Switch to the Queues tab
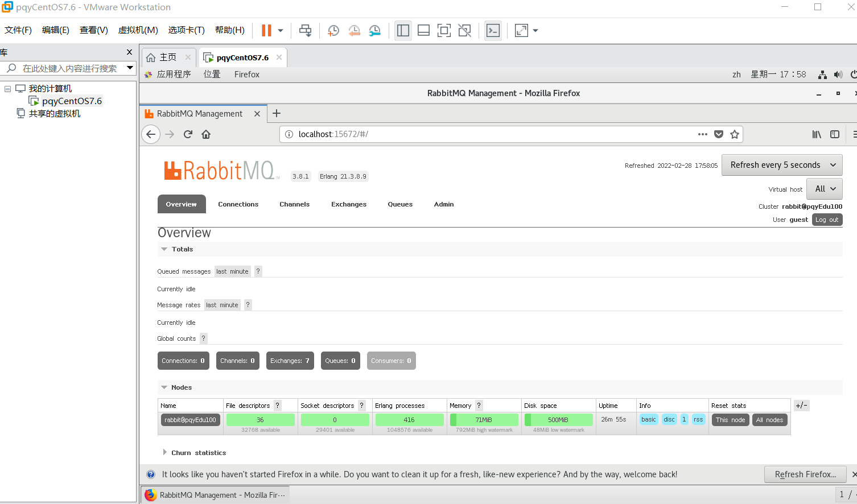This screenshot has width=857, height=504. tap(400, 204)
